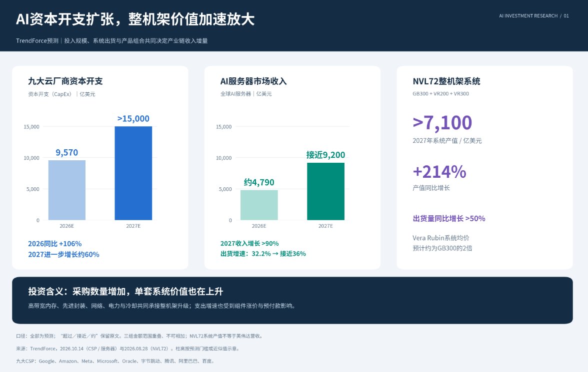588x372 pixels.
Task: Select the footnote starting "口径：全部为预测"
Action: (x=139, y=336)
